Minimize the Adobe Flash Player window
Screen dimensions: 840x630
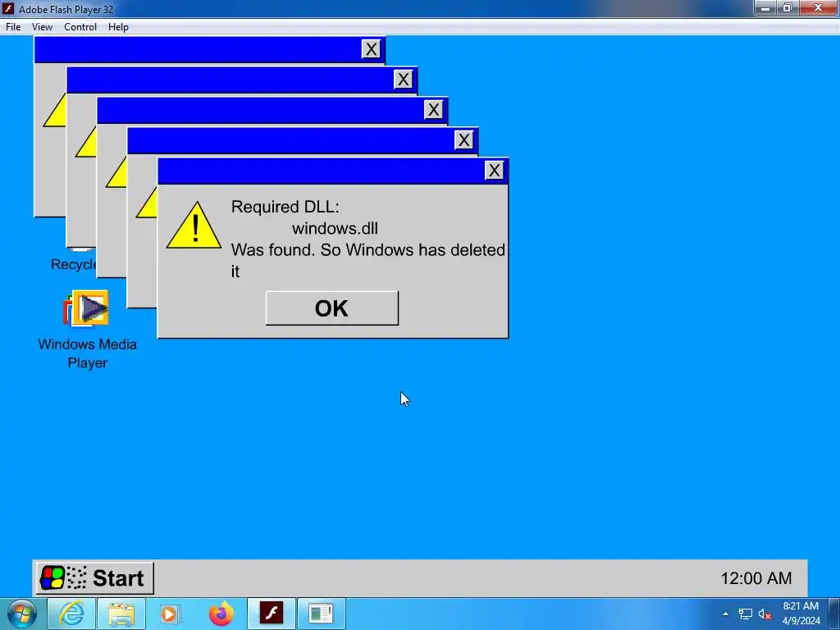[765, 8]
